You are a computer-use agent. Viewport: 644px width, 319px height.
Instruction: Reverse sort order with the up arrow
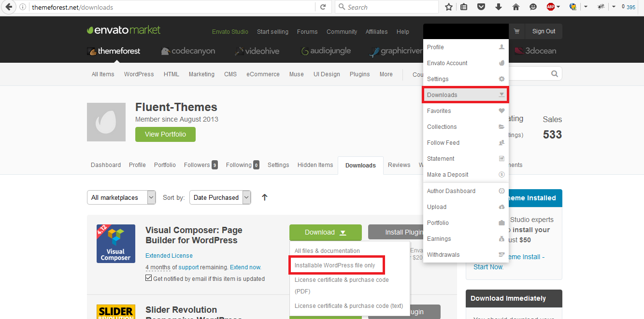(x=264, y=197)
